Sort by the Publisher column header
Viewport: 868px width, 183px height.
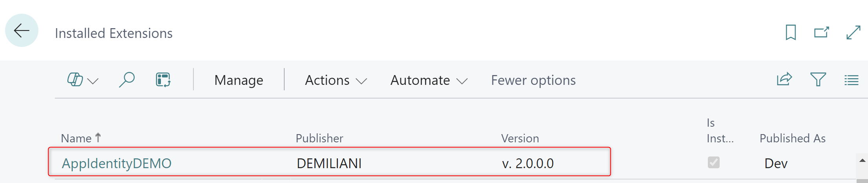(319, 138)
